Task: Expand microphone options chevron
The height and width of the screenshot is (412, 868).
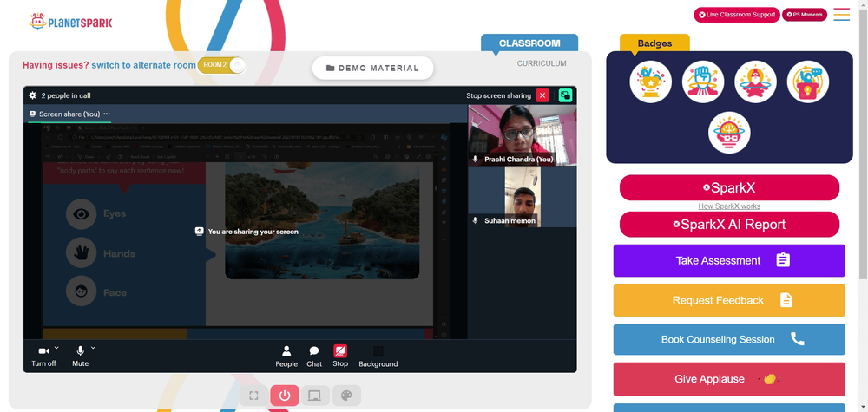Action: pyautogui.click(x=93, y=348)
